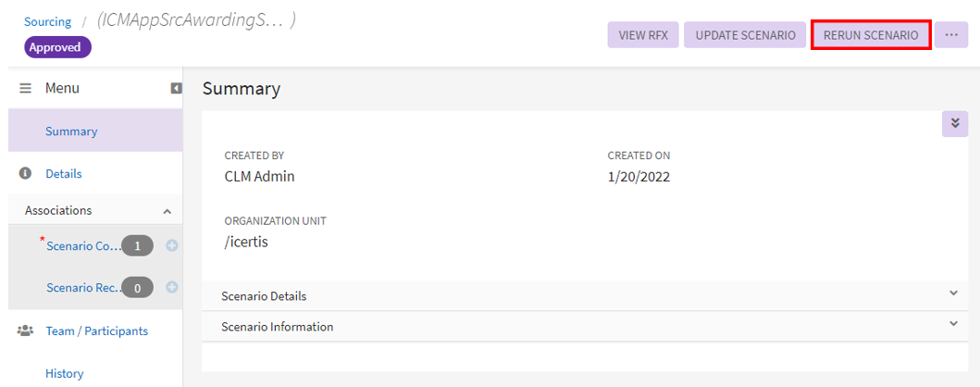Image resolution: width=980 pixels, height=387 pixels.
Task: Add a Scenario Rec... association plus icon
Action: pos(172,288)
